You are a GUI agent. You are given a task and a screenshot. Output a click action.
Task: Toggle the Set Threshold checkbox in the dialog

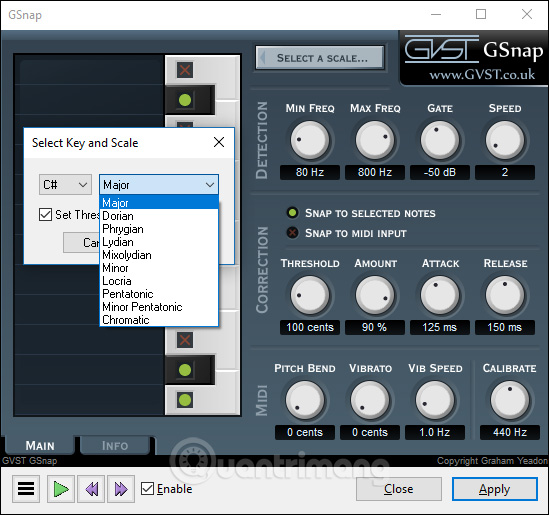click(x=46, y=215)
